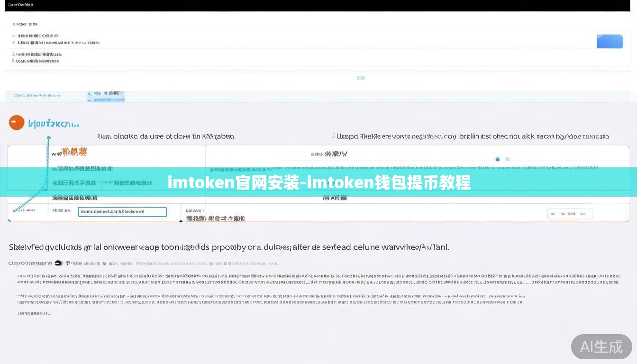The height and width of the screenshot is (364, 637).
Task: Click the small gray-bordered box near the table
Action: 570,214
